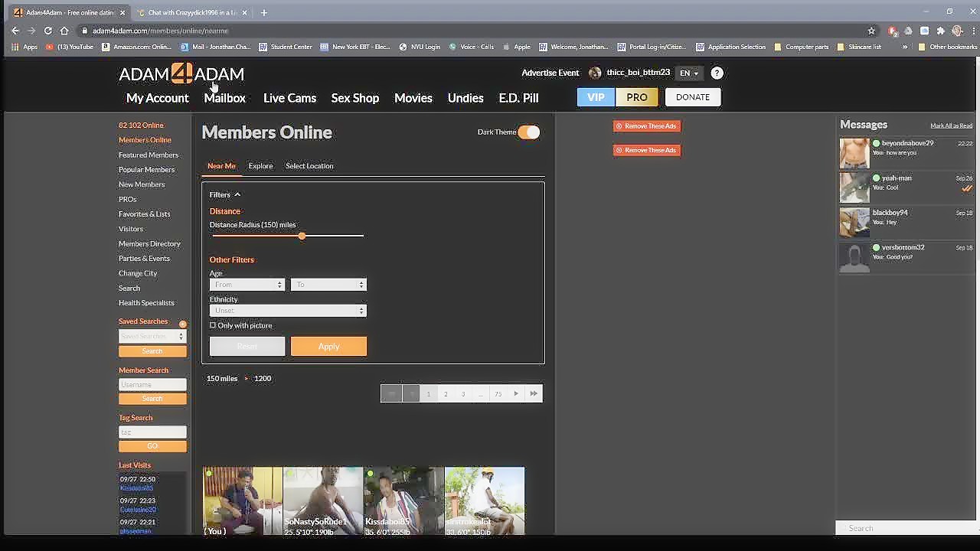The image size is (980, 551).
Task: Click the profile avatar beside username
Action: tap(595, 73)
